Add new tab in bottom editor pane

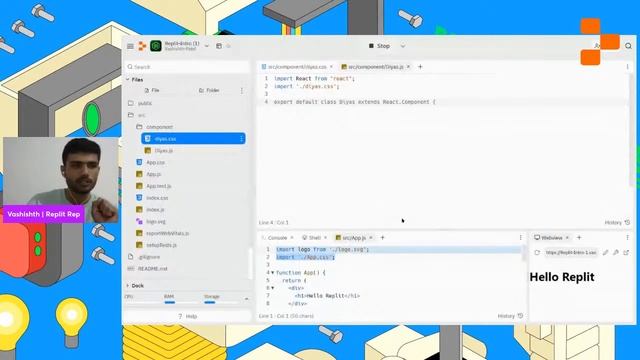pos(382,238)
